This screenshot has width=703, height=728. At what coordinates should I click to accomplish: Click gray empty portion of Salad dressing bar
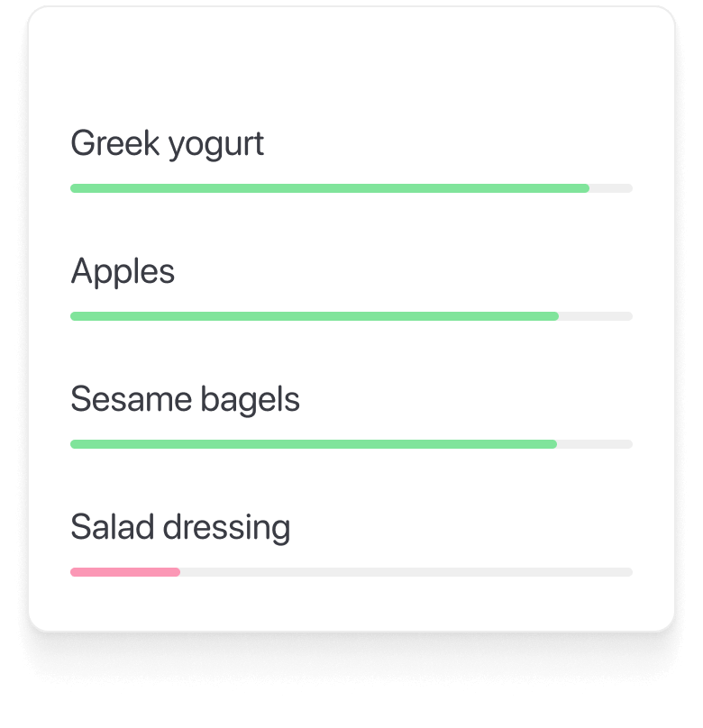[406, 572]
